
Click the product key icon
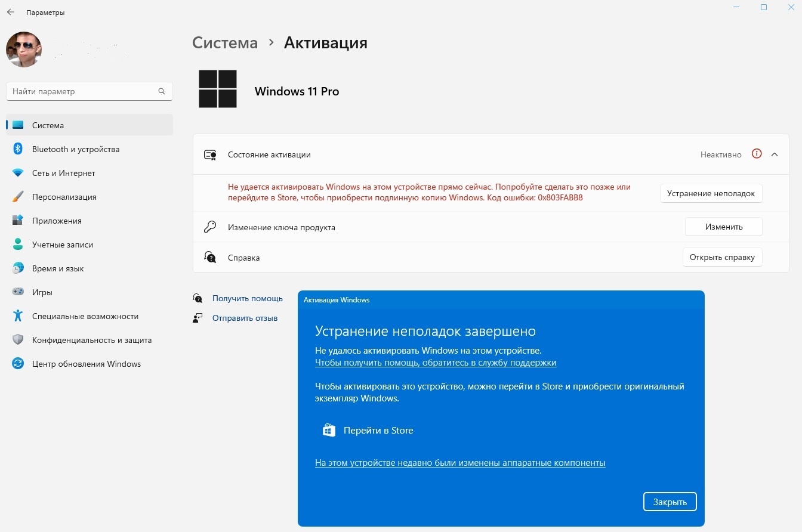pyautogui.click(x=210, y=227)
